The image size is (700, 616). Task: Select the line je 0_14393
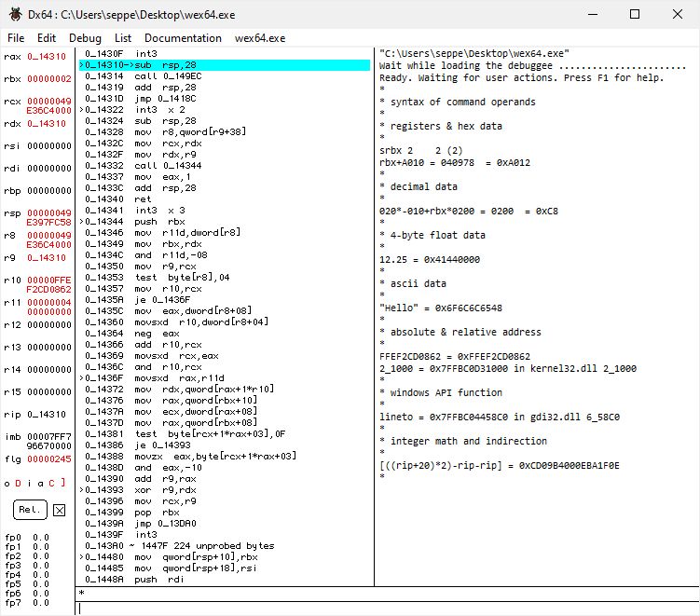pyautogui.click(x=138, y=445)
